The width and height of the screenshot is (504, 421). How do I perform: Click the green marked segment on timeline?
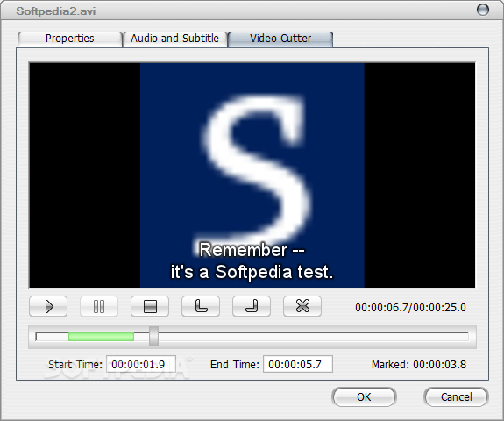pyautogui.click(x=102, y=337)
